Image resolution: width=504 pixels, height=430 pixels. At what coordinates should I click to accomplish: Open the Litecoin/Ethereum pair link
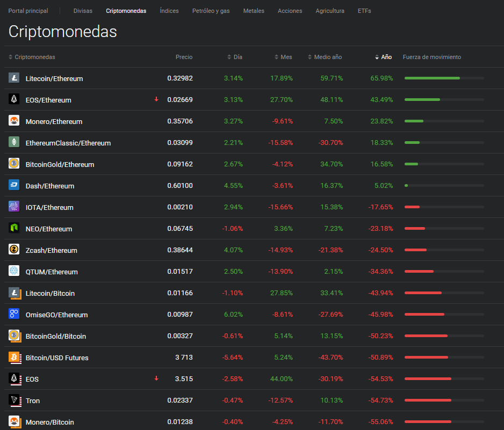pos(54,78)
